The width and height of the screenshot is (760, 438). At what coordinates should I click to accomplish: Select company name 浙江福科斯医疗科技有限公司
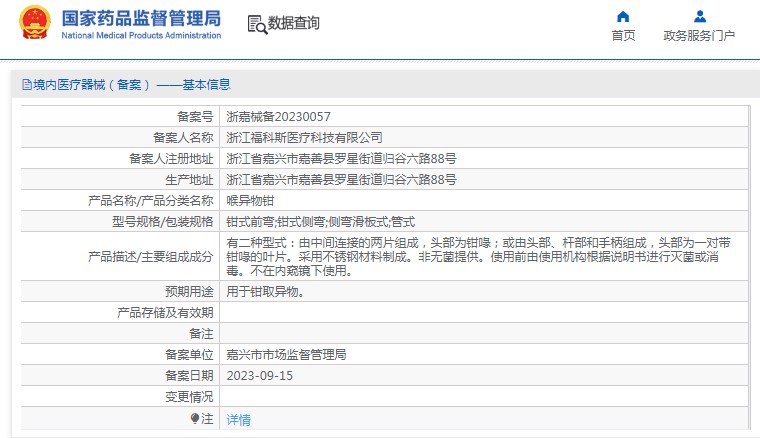pyautogui.click(x=304, y=138)
